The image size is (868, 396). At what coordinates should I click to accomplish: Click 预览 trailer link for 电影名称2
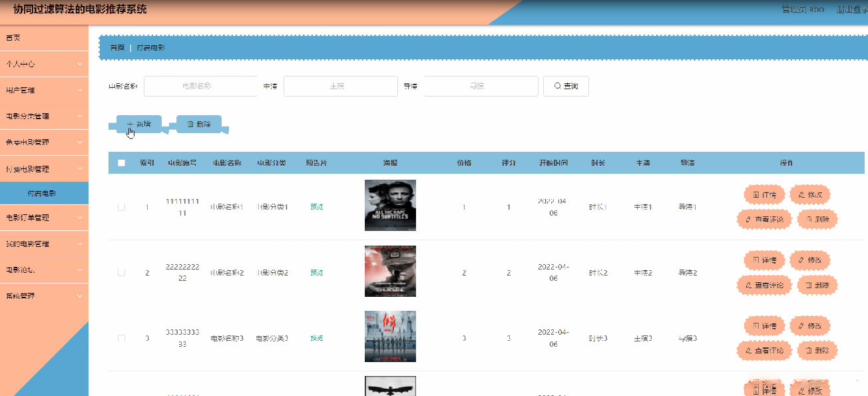(x=316, y=273)
